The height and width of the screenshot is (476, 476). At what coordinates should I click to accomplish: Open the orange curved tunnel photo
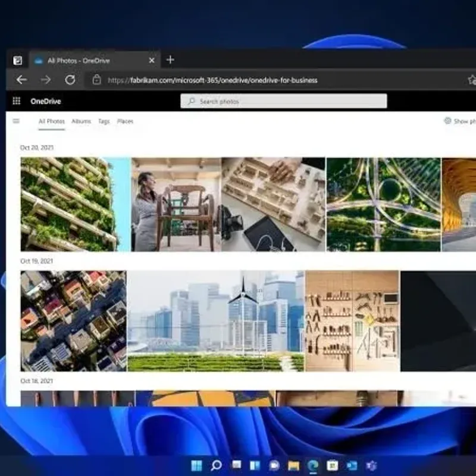pyautogui.click(x=459, y=204)
